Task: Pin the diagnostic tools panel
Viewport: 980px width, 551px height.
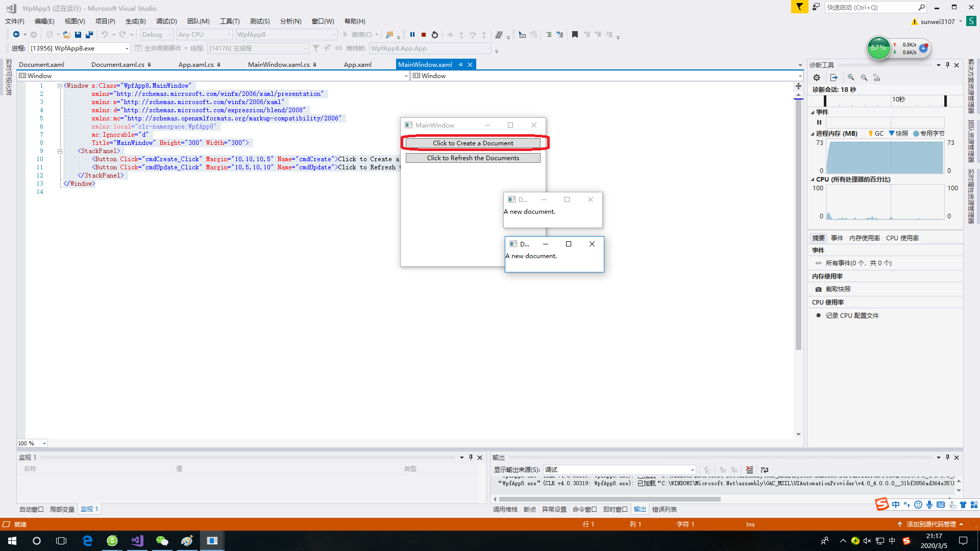Action: [x=948, y=65]
